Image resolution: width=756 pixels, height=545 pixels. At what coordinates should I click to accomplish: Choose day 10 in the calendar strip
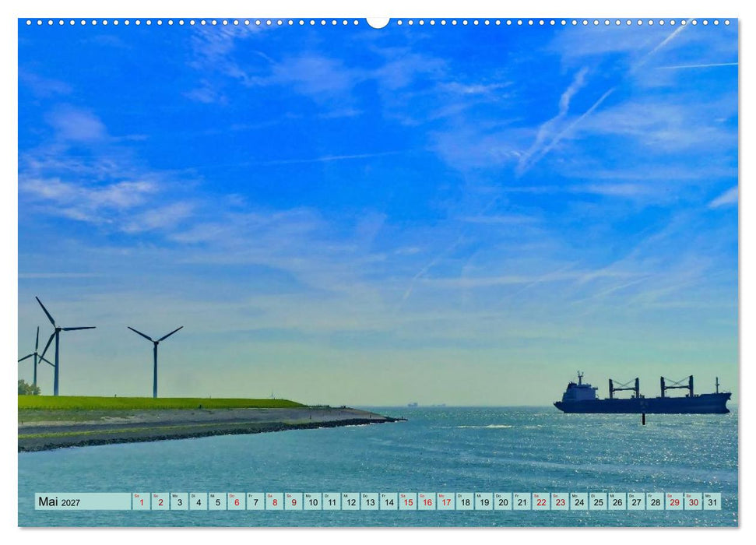click(x=312, y=501)
